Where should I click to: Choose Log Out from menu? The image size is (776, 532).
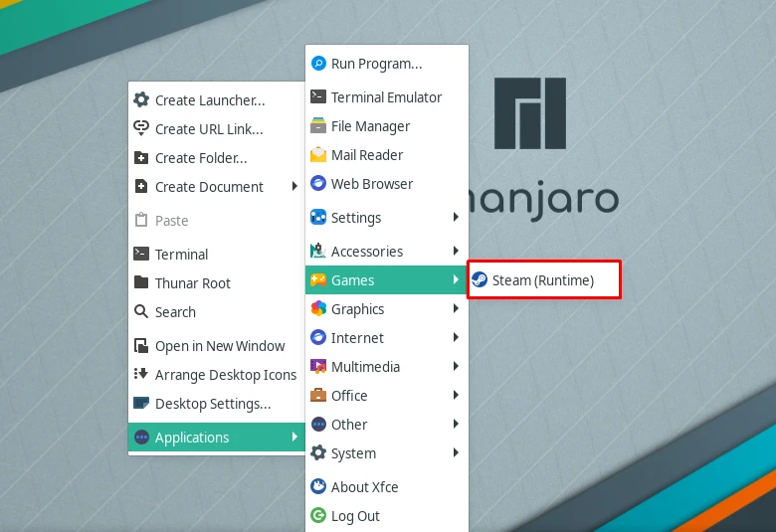[x=387, y=516]
